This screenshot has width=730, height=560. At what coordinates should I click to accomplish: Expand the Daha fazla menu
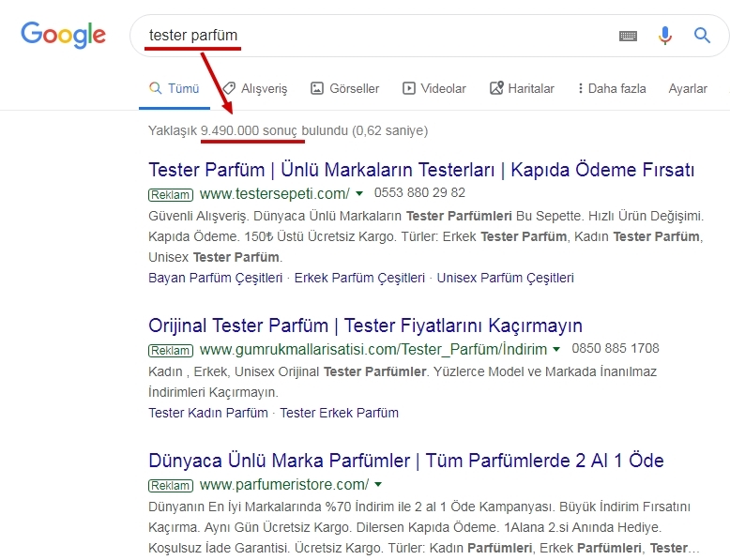[x=612, y=88]
